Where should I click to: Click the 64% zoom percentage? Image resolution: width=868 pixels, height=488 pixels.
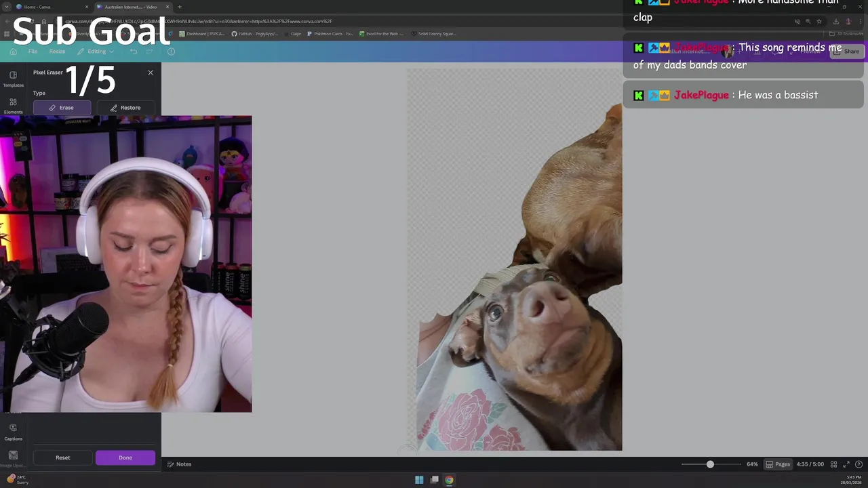(x=752, y=464)
